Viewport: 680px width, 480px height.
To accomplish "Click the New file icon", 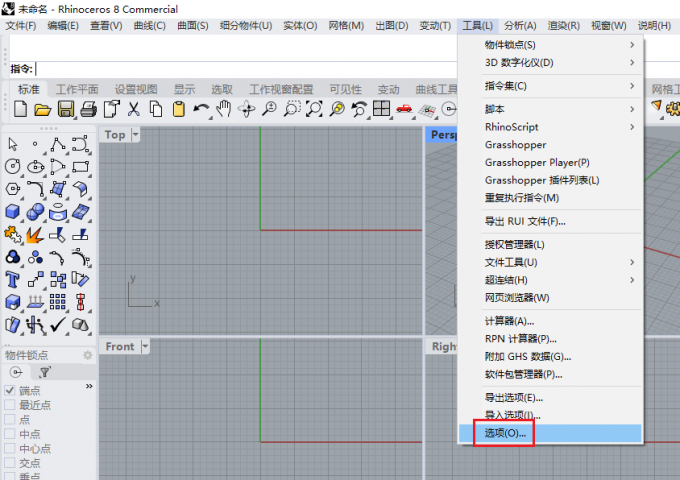I will coord(20,109).
